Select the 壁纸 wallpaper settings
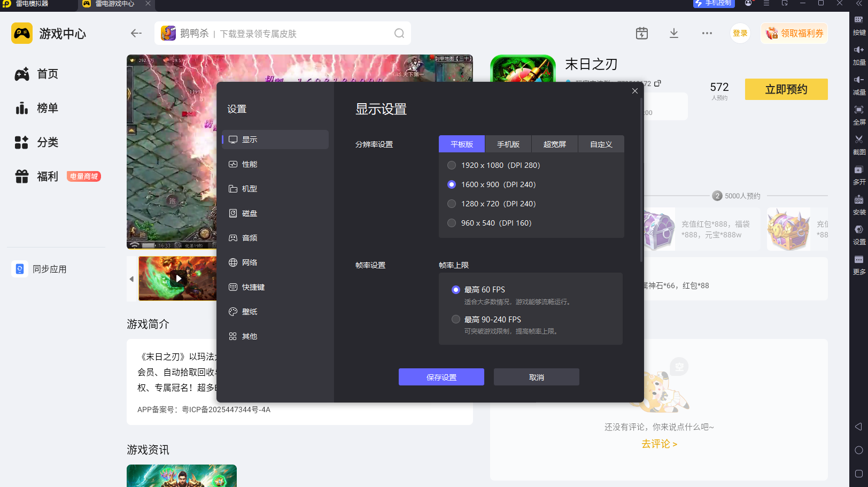This screenshot has width=868, height=487. 275,312
